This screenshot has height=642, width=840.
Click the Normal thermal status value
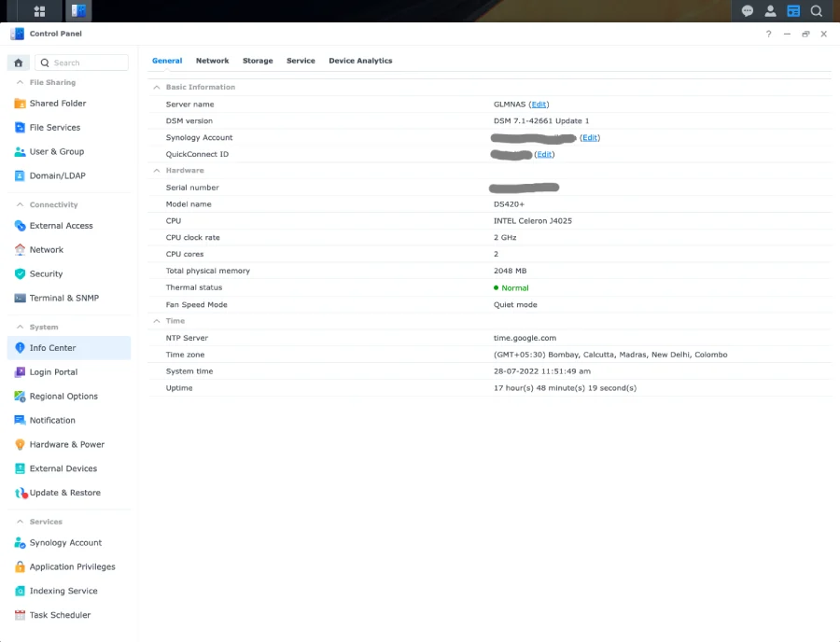pos(515,288)
